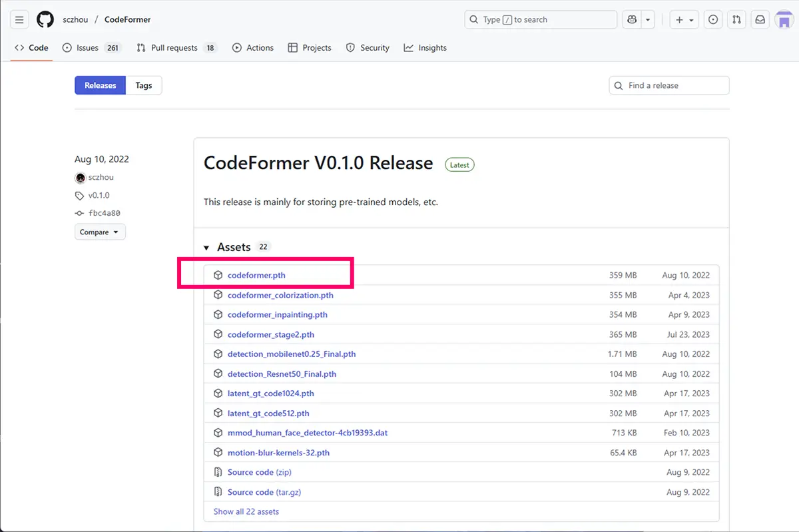Click the global issues icon in the header
799x532 pixels.
click(713, 19)
